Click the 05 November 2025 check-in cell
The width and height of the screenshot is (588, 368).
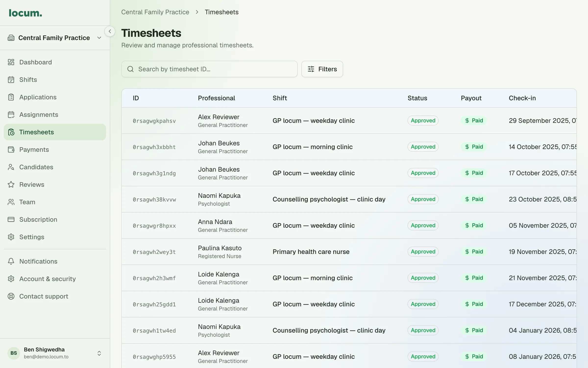pyautogui.click(x=542, y=225)
